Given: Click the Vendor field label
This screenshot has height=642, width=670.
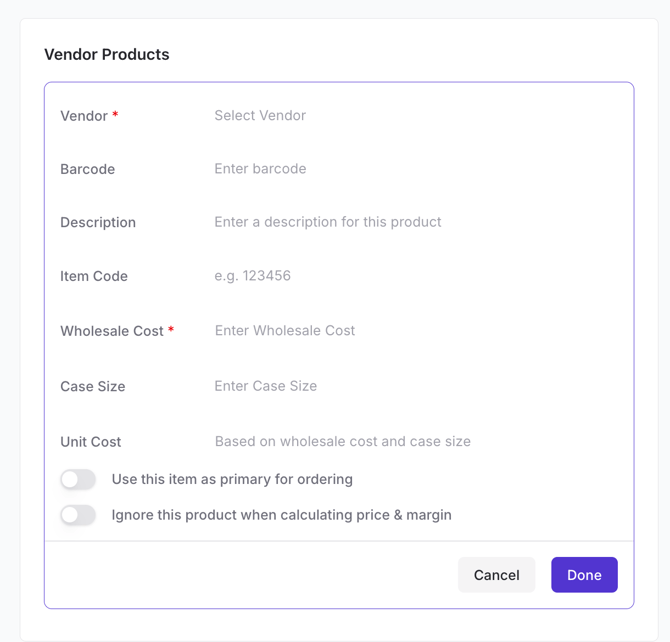Looking at the screenshot, I should click(x=84, y=116).
